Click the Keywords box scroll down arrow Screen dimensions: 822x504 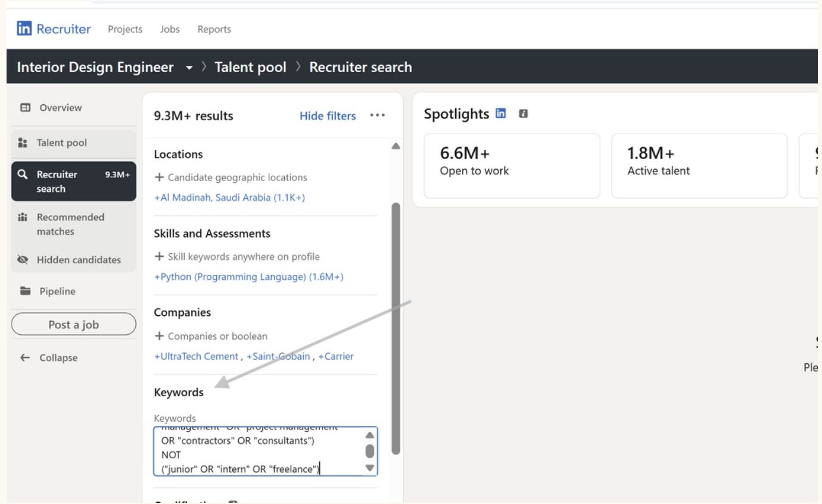(x=370, y=468)
